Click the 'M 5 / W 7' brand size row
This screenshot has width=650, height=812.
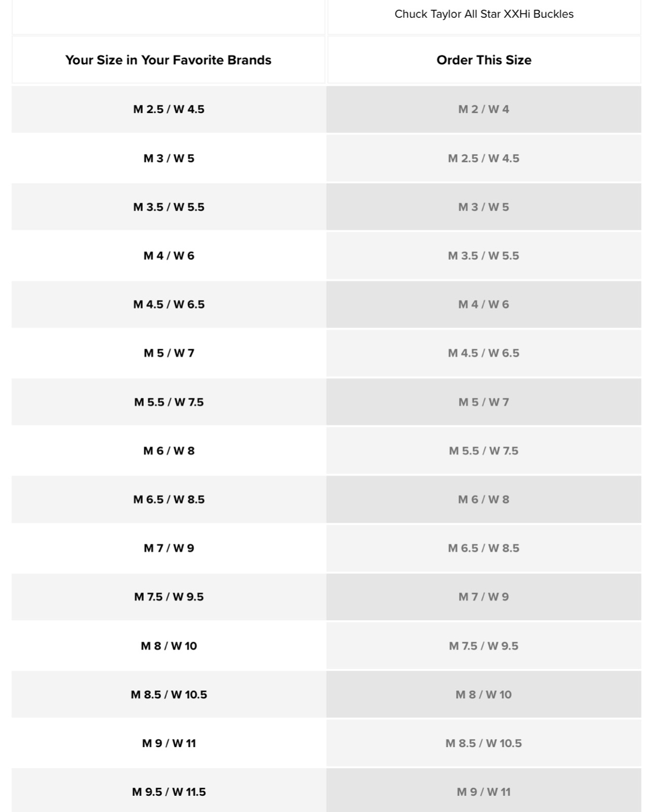coord(169,353)
